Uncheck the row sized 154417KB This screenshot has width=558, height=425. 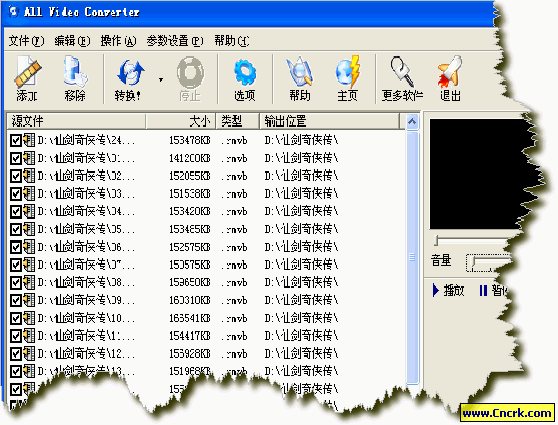16,336
